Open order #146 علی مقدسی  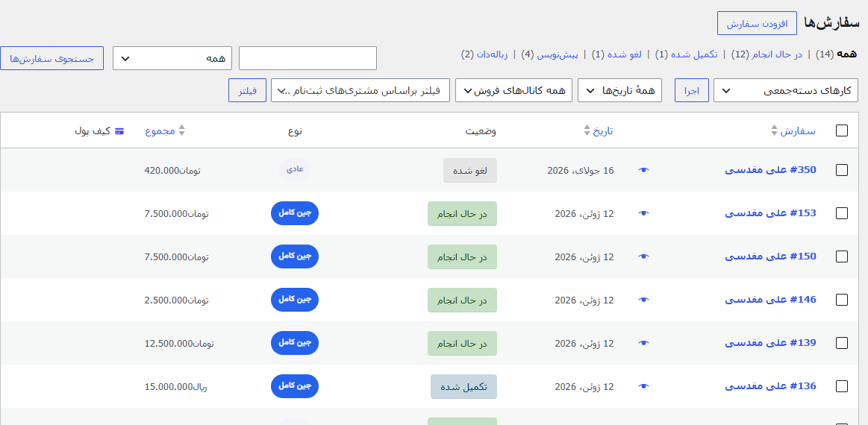point(770,300)
